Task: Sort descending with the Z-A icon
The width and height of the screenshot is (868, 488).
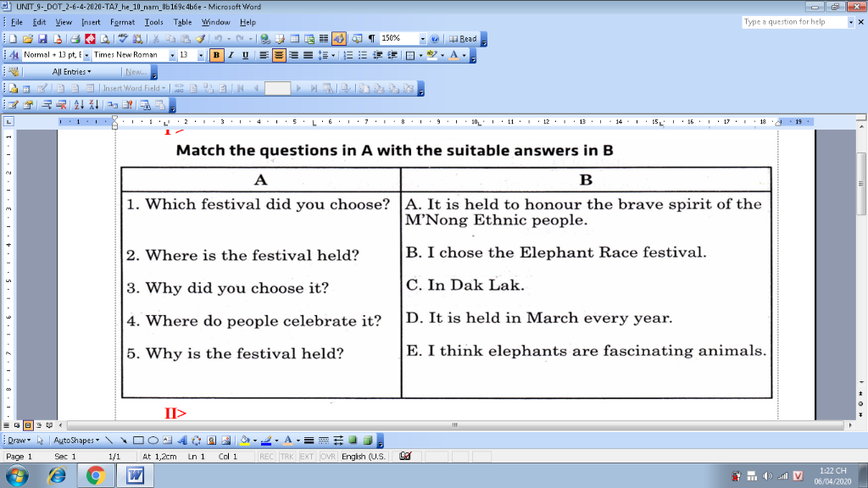Action: (94, 104)
